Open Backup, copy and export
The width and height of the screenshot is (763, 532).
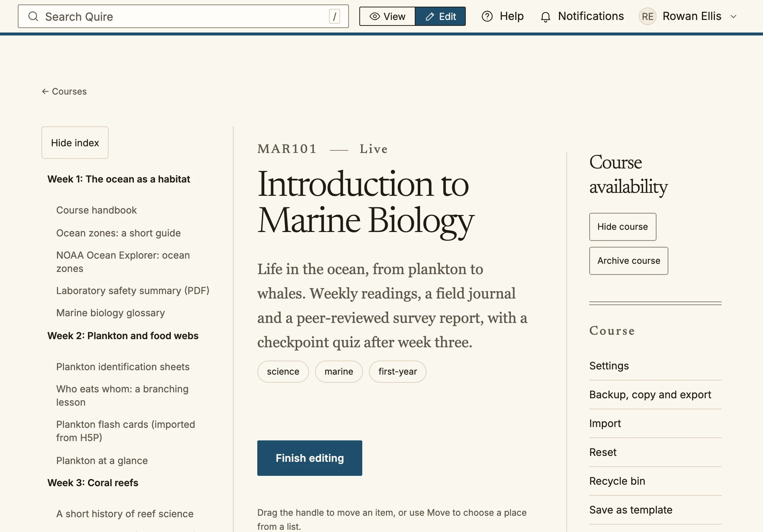tap(655, 395)
